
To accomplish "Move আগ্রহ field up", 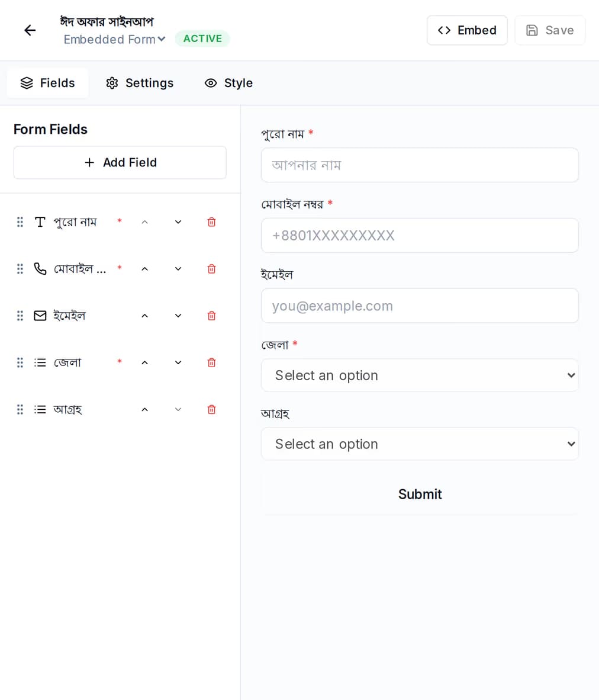I will point(144,409).
